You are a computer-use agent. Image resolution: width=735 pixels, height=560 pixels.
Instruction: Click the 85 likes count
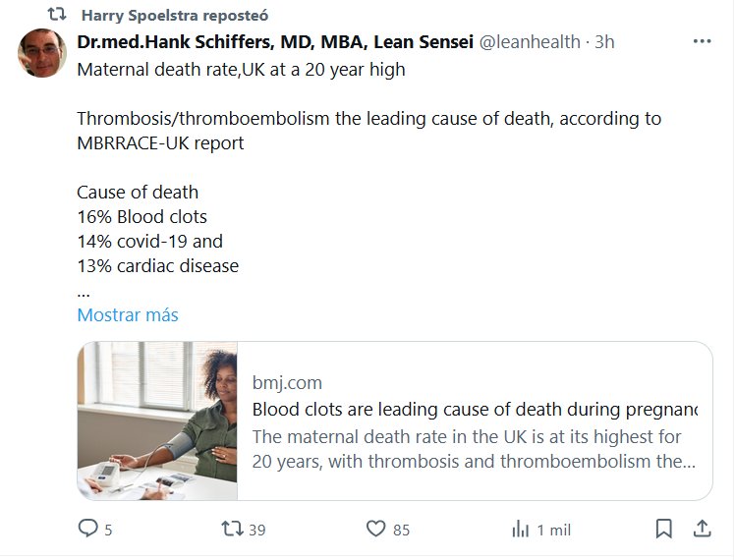point(401,530)
